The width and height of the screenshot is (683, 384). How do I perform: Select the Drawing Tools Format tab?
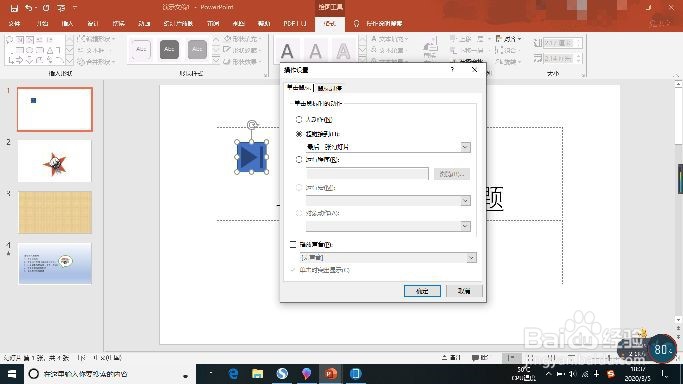330,24
